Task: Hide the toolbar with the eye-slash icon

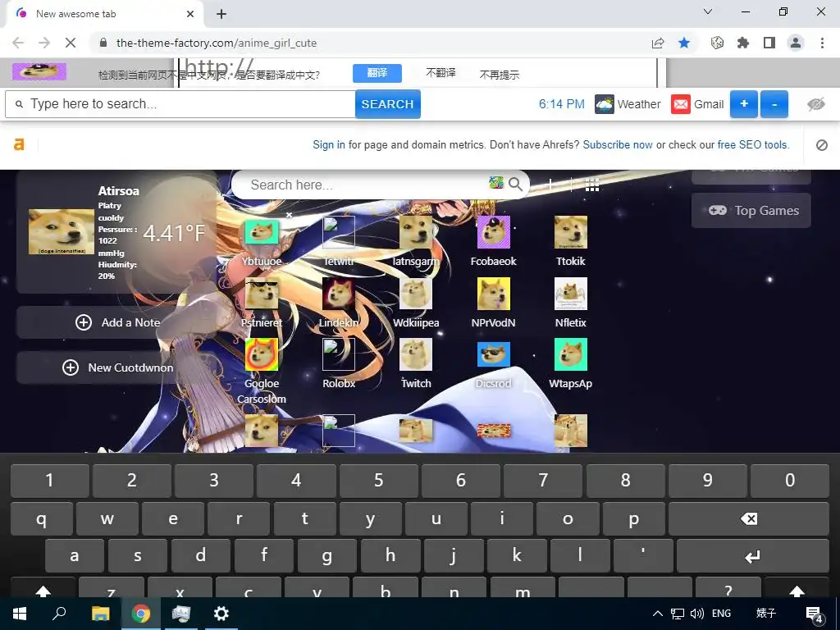Action: [x=816, y=104]
